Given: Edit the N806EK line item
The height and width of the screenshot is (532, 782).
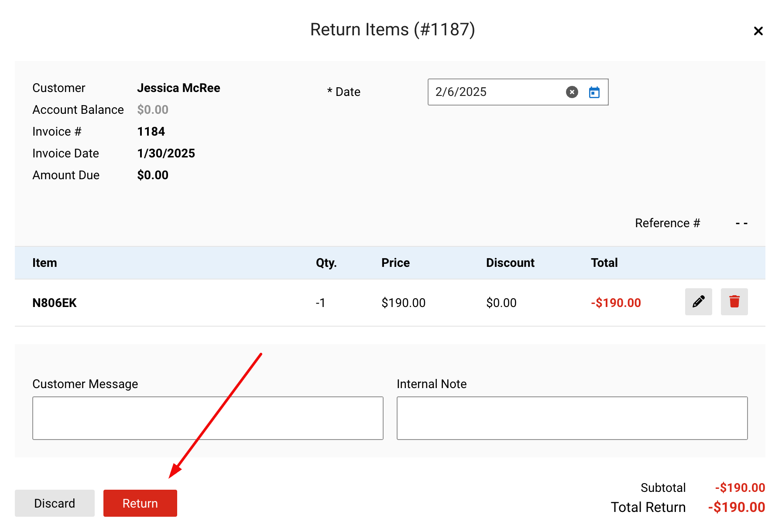Looking at the screenshot, I should (699, 302).
